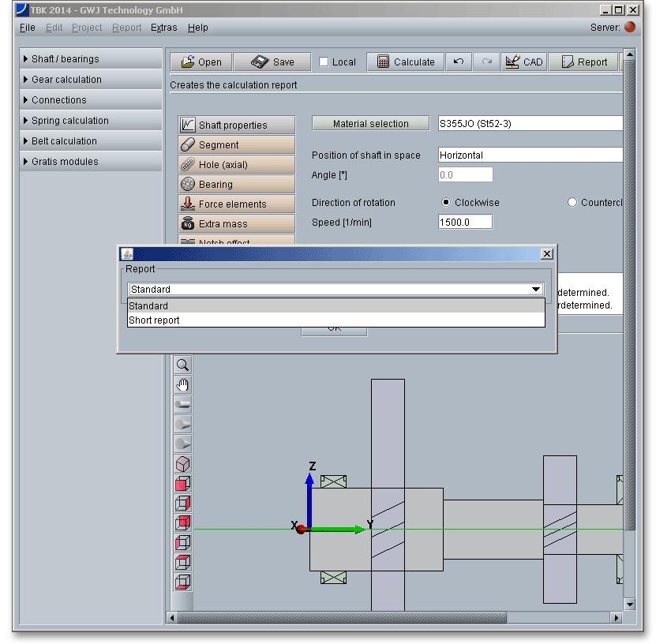
Task: Open the Hole (axial) section
Action: tap(236, 165)
